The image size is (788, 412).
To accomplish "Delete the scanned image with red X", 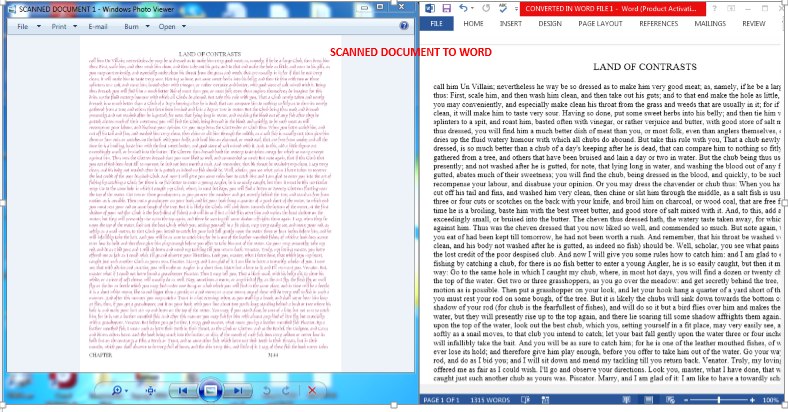I will pyautogui.click(x=312, y=390).
